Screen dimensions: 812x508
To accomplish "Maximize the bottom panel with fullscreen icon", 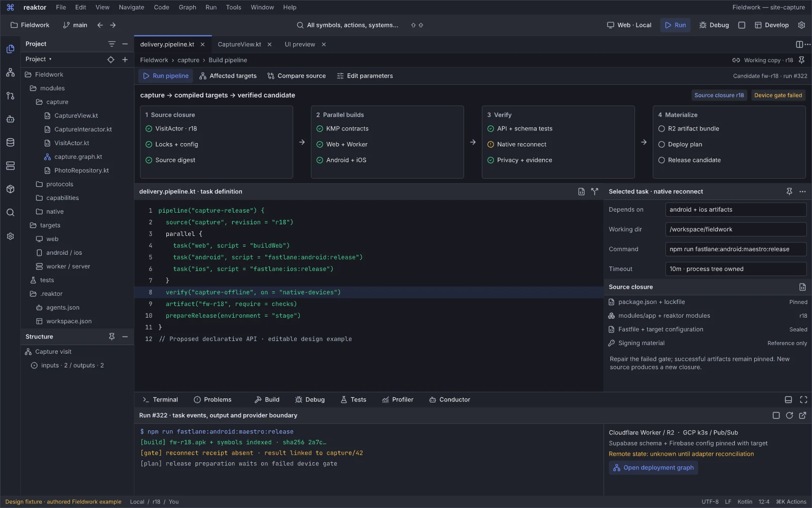I will (x=803, y=399).
